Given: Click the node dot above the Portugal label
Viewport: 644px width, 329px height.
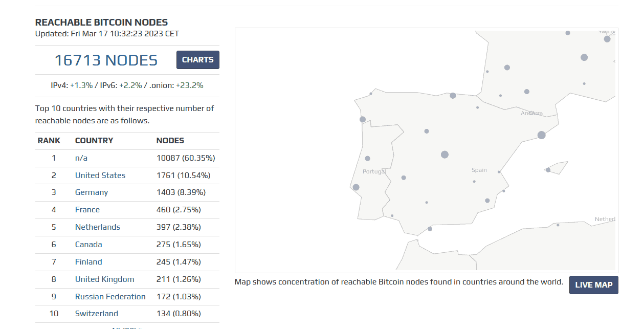Looking at the screenshot, I should tap(367, 159).
